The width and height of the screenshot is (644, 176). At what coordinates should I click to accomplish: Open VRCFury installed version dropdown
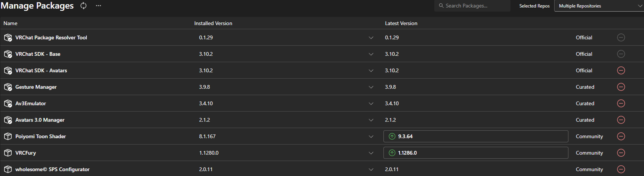coord(371,153)
